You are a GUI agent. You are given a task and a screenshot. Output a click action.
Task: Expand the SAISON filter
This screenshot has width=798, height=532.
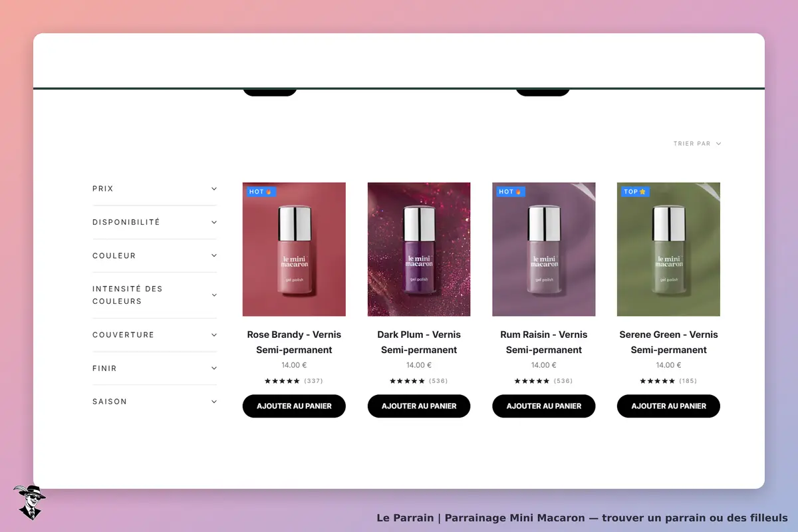(154, 401)
